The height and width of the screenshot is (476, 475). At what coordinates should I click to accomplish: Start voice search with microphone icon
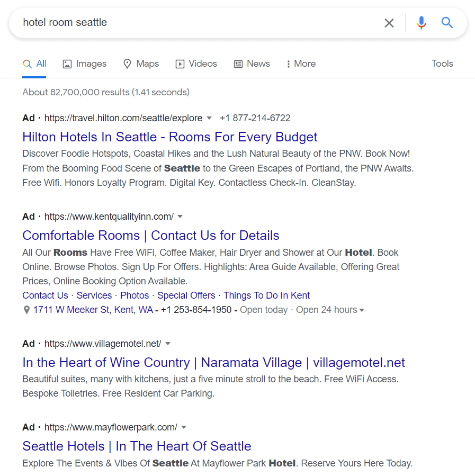(x=421, y=23)
